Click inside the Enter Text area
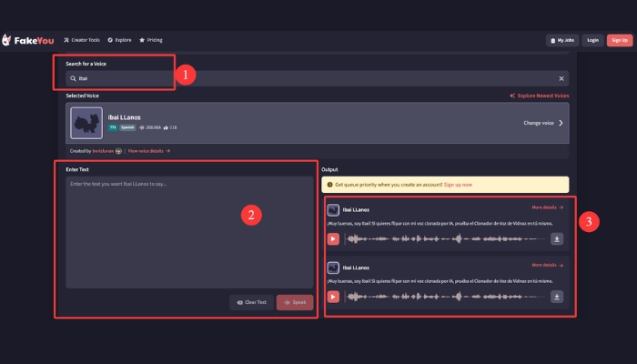Image resolution: width=637 pixels, height=364 pixels. [189, 232]
